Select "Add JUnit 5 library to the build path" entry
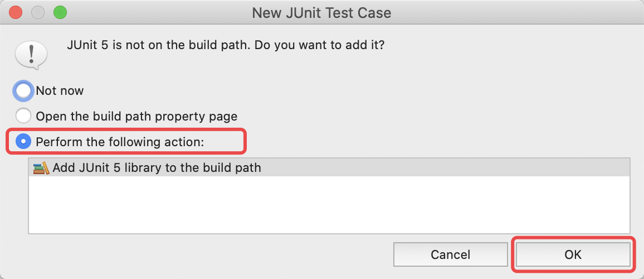 (329, 167)
